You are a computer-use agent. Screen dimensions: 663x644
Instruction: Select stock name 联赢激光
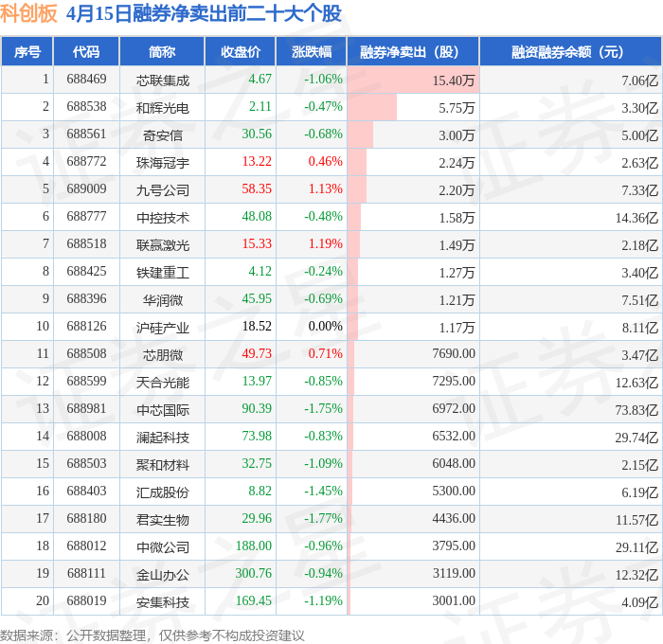pyautogui.click(x=162, y=245)
